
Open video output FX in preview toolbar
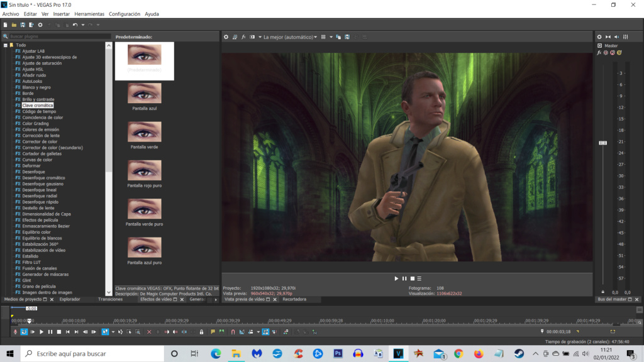coord(243,37)
